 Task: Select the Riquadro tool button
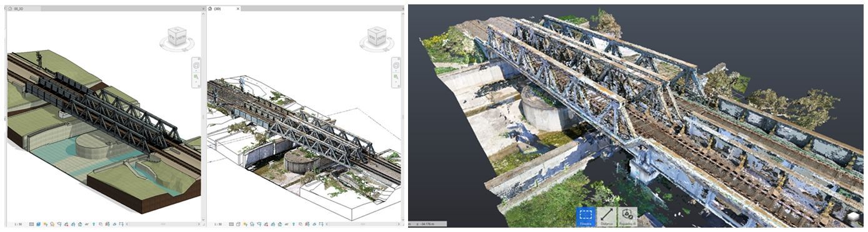(x=628, y=216)
